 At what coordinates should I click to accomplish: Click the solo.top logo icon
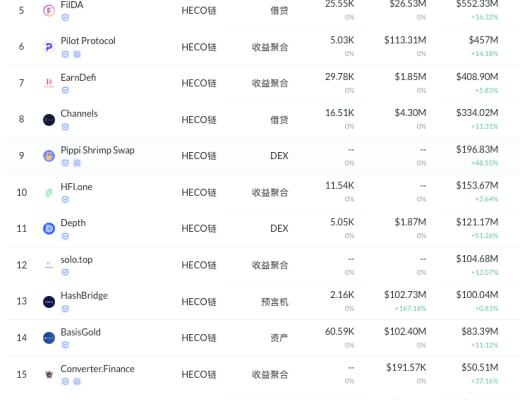coord(49,265)
